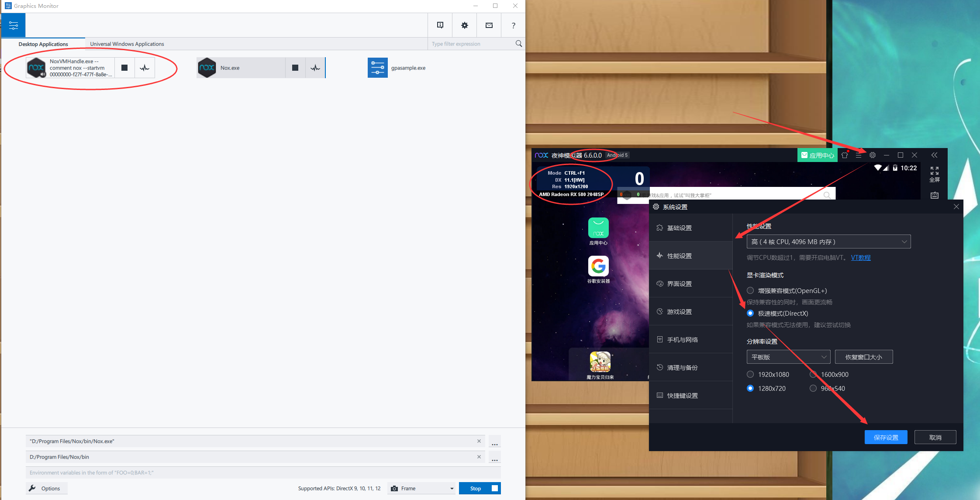Screen dimensions: 980x500
Task: Select the 1600x900 resolution option
Action: (813, 374)
